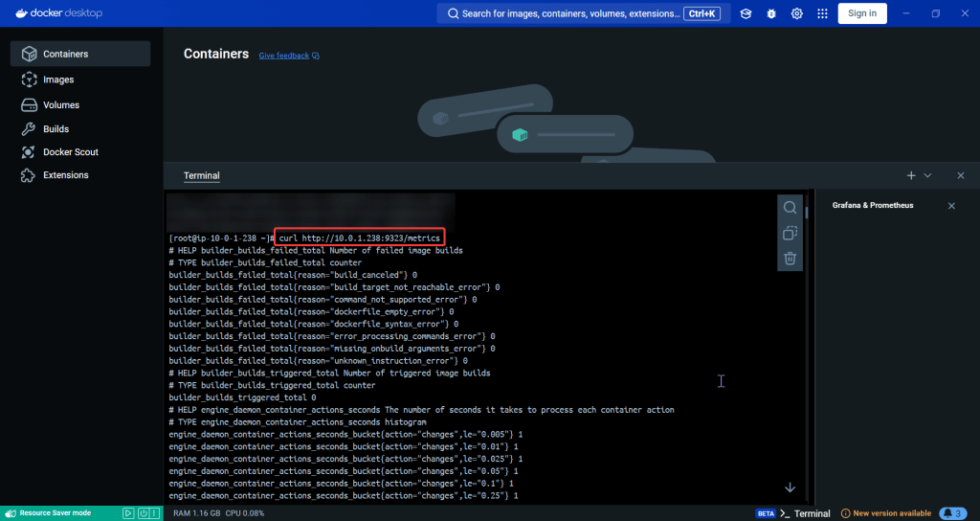Open the engine options three-dot menu
Screen dimensions: 980x521
155,513
